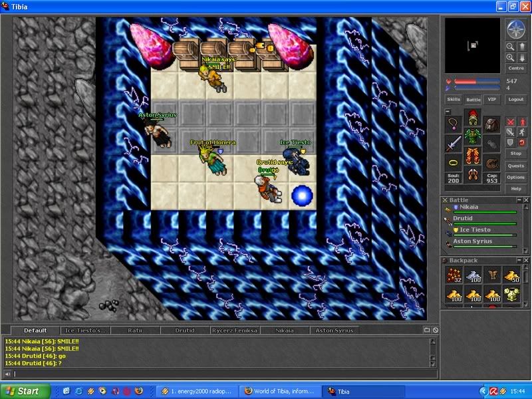Open the Help window
The width and height of the screenshot is (532, 399).
click(x=516, y=189)
